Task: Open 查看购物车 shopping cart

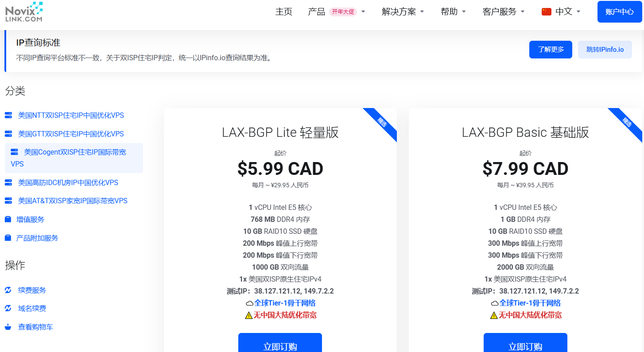Action: [35, 327]
